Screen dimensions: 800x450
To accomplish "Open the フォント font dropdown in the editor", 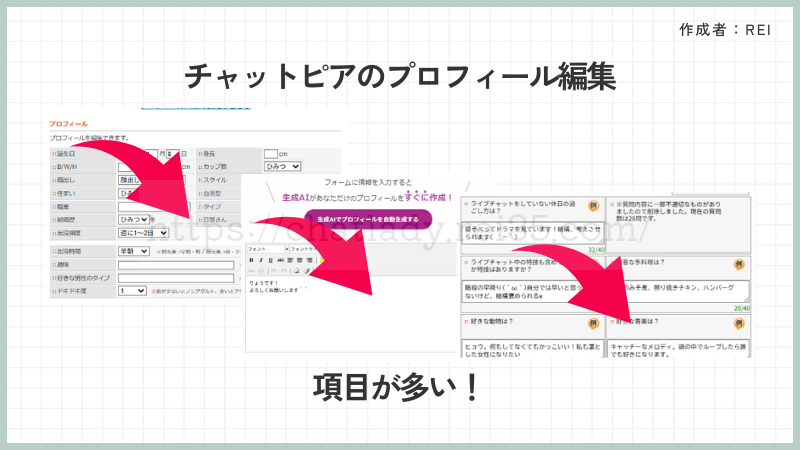I will tap(267, 249).
